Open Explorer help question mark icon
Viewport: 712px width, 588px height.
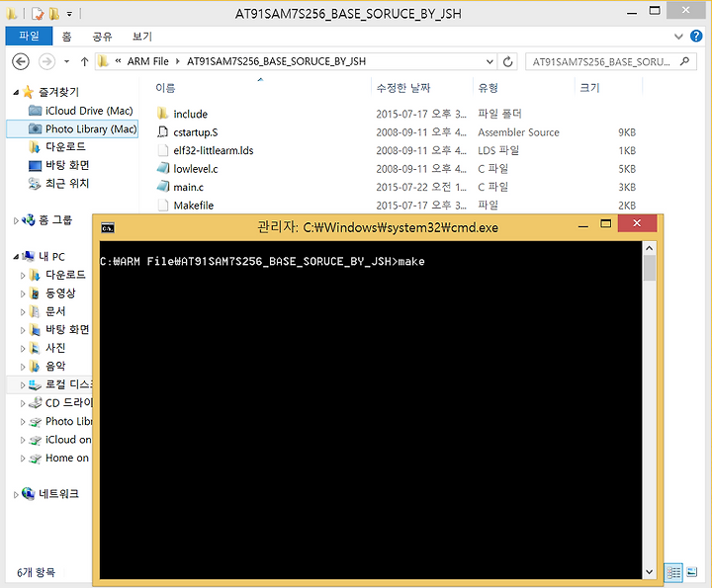[x=696, y=36]
